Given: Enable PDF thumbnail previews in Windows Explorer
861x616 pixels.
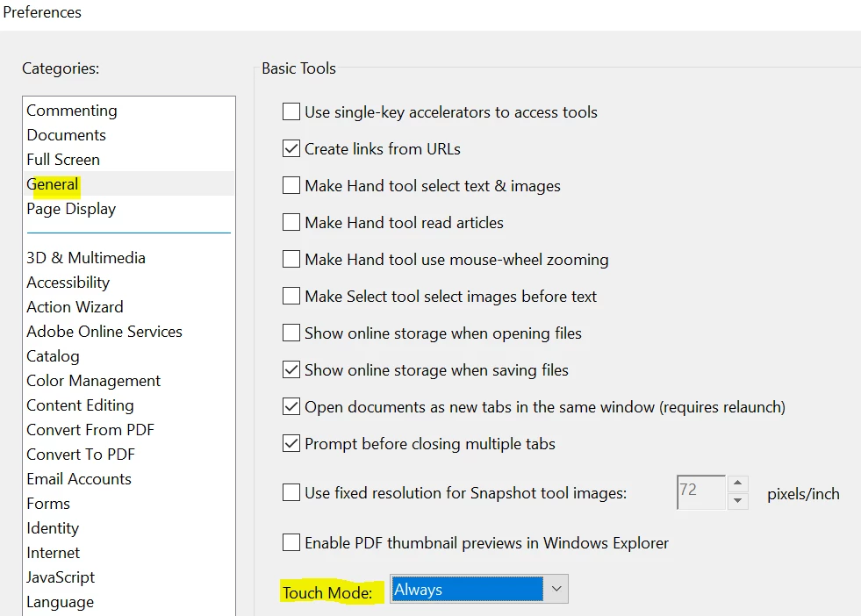Looking at the screenshot, I should 291,543.
